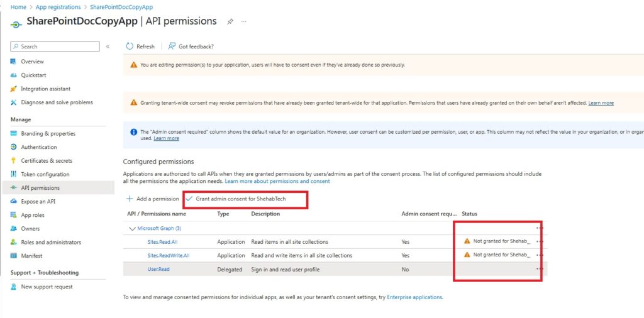Click the Roles and administrators icon
644x318 pixels.
point(14,242)
